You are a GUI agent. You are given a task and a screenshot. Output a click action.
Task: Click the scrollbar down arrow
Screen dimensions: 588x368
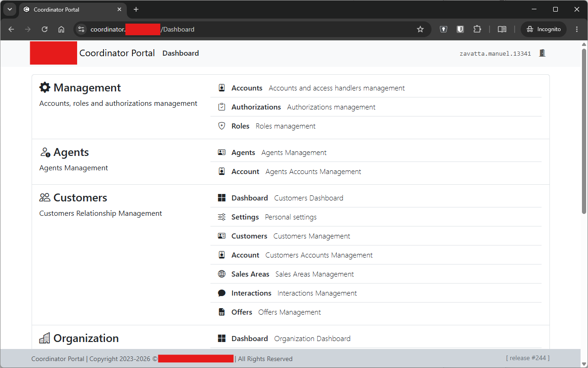(x=584, y=364)
